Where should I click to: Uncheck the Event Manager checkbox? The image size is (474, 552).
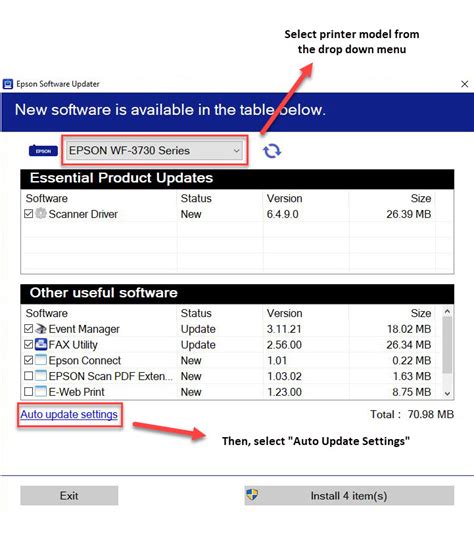pyautogui.click(x=29, y=329)
